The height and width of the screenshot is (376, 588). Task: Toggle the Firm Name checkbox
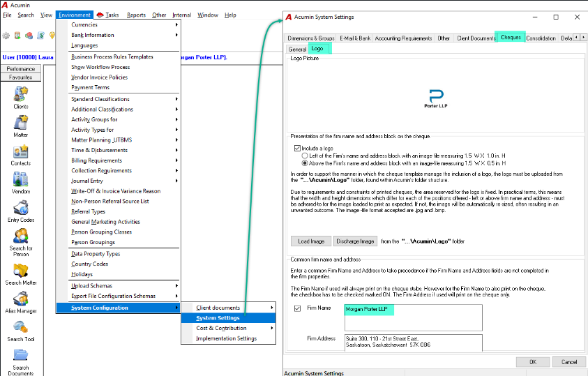[297, 308]
